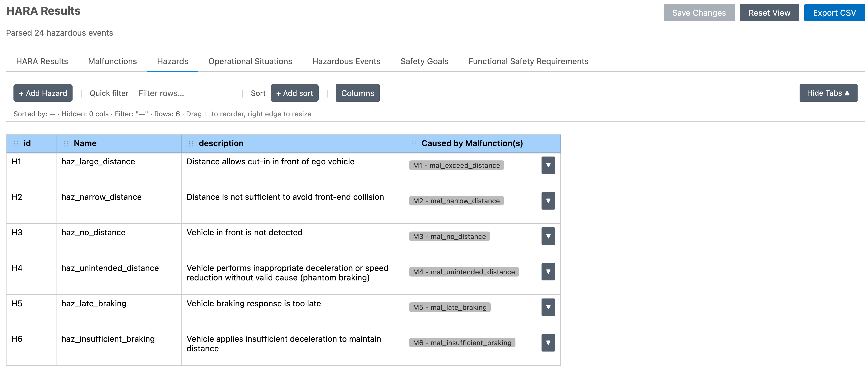Click the Filter rows input field
Viewport: 868px width, 380px height.
point(187,93)
